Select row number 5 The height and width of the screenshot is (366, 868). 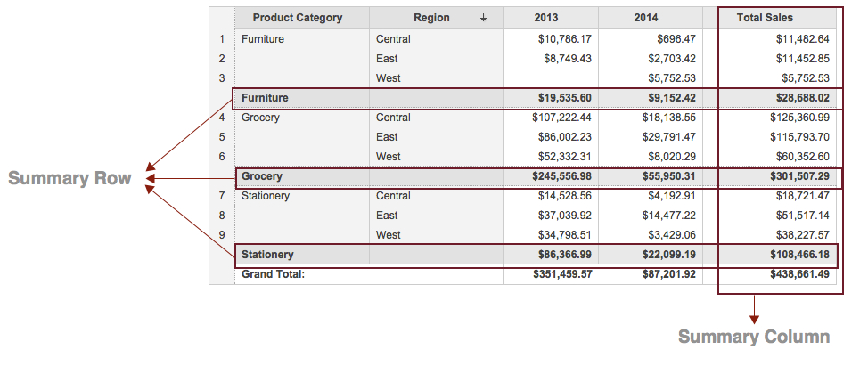(x=222, y=137)
